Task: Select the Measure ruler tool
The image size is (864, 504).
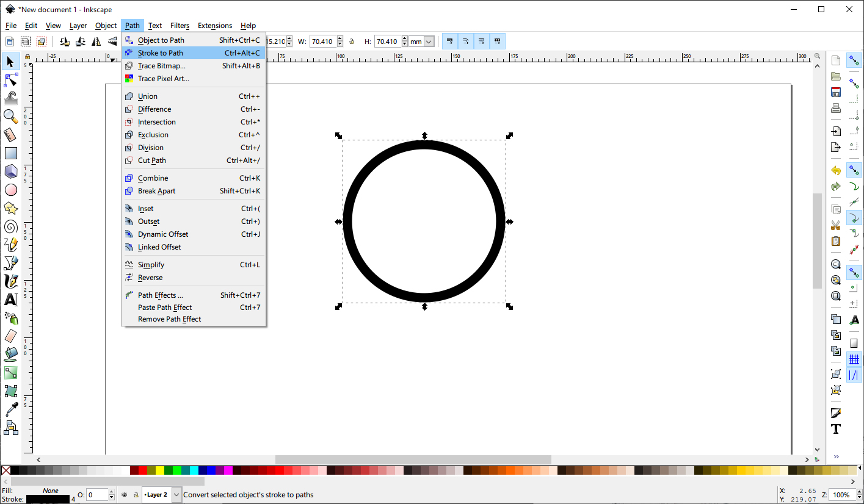Action: (x=10, y=135)
